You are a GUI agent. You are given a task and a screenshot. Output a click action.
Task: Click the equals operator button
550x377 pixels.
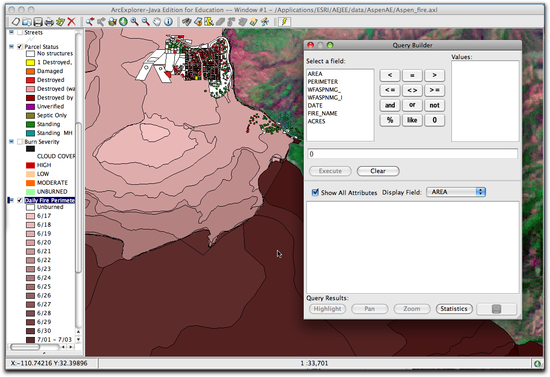(412, 75)
